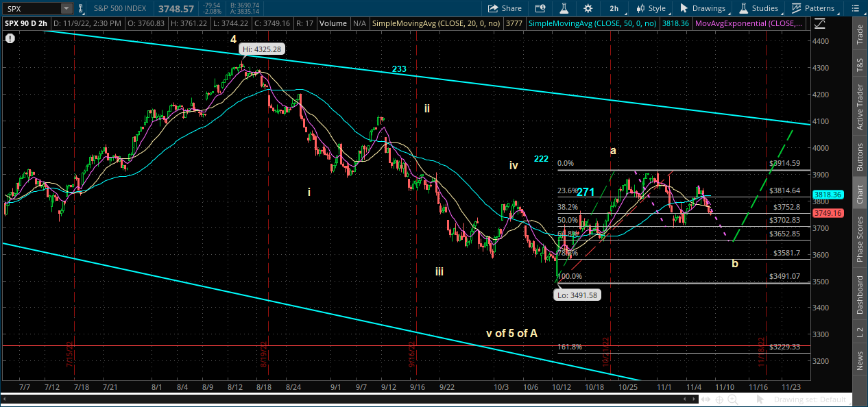Toggle the price axis scale icon
868x407 pixels.
coord(819,23)
